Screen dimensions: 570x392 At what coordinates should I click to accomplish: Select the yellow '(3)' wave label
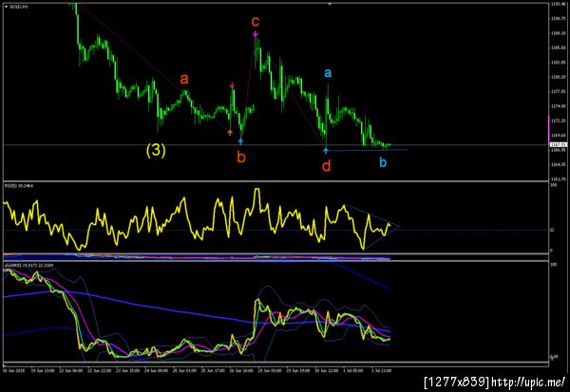pyautogui.click(x=156, y=150)
